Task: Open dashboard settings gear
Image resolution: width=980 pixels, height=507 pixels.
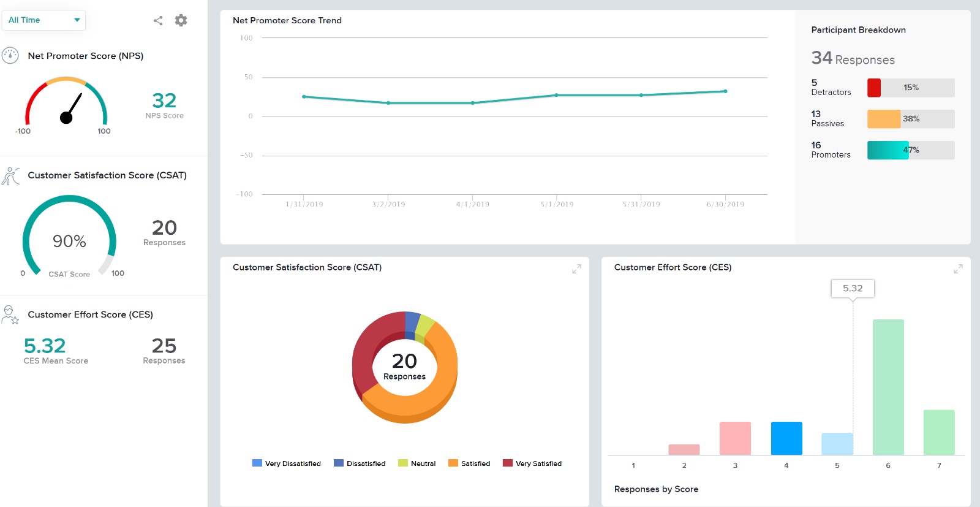Action: (x=181, y=20)
